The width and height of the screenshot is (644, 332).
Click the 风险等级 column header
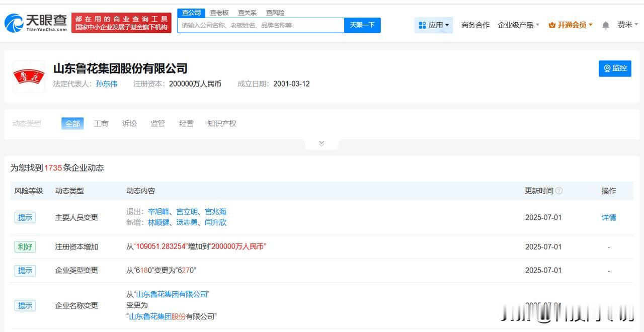(29, 191)
